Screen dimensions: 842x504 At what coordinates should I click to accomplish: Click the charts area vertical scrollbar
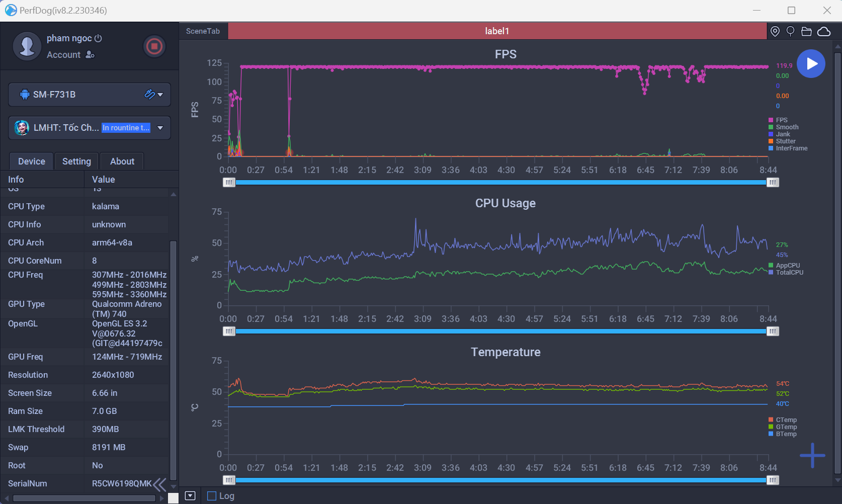pyautogui.click(x=837, y=263)
